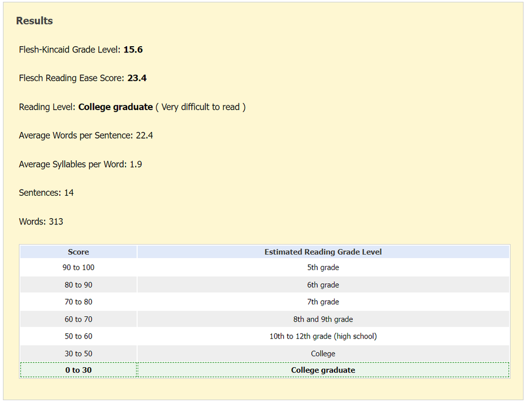Click the Score column header

pyautogui.click(x=78, y=251)
